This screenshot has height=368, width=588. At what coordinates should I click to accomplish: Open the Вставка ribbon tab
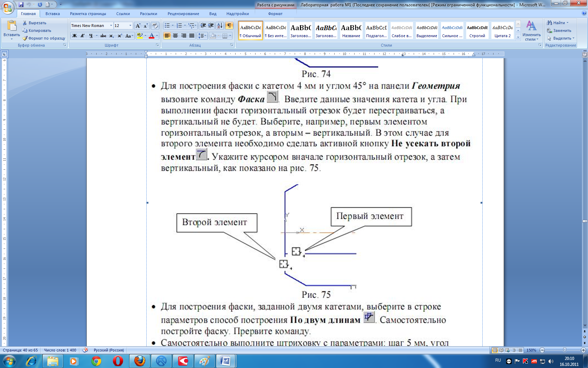52,14
